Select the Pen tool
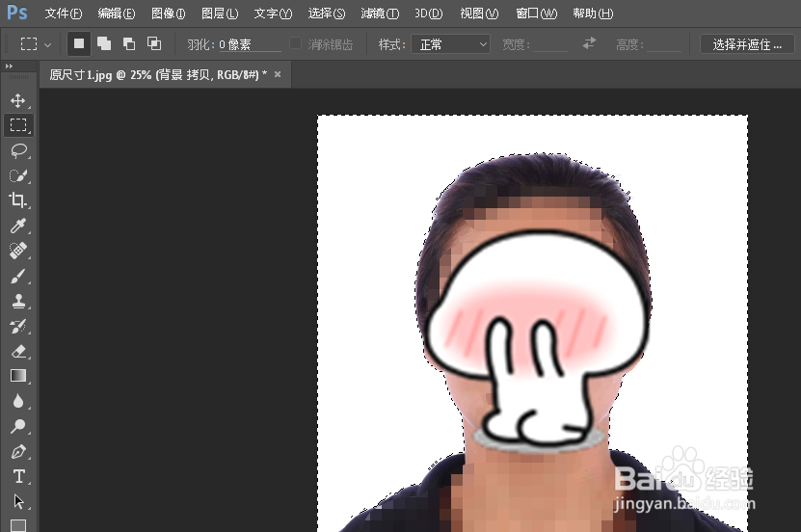 (x=18, y=451)
